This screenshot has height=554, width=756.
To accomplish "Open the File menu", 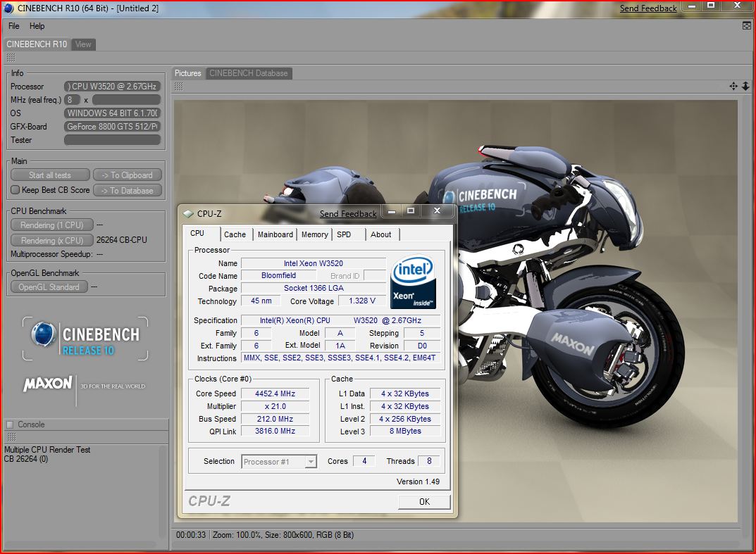I will [x=14, y=26].
